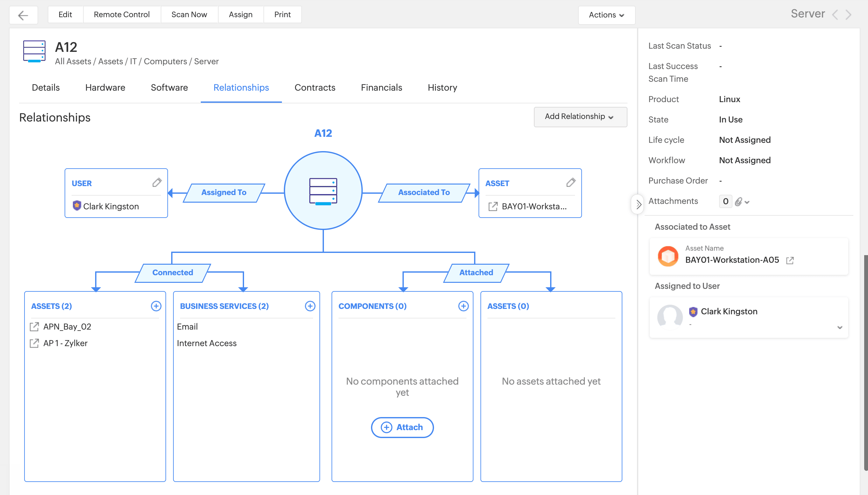Expand Clark Kingston user card chevron
868x495 pixels.
pyautogui.click(x=840, y=327)
